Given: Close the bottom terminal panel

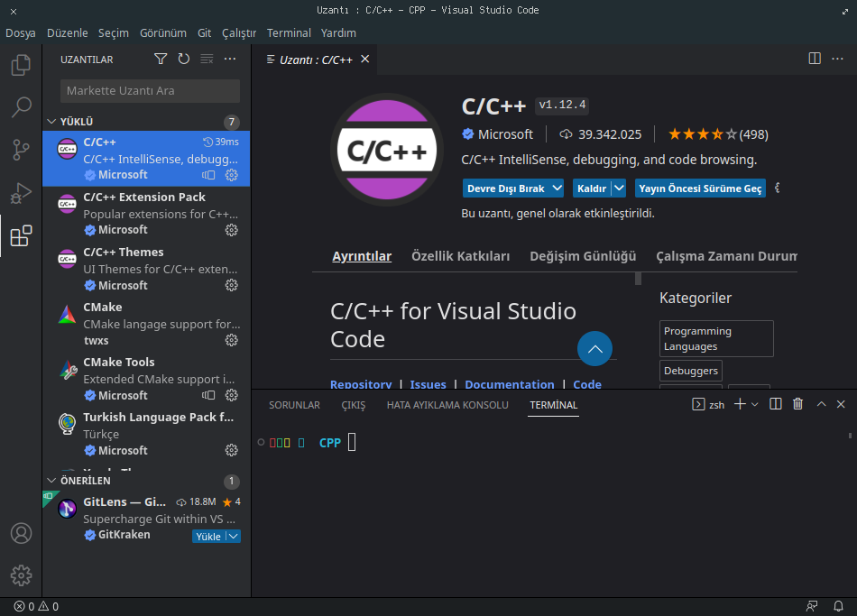Looking at the screenshot, I should pos(841,404).
